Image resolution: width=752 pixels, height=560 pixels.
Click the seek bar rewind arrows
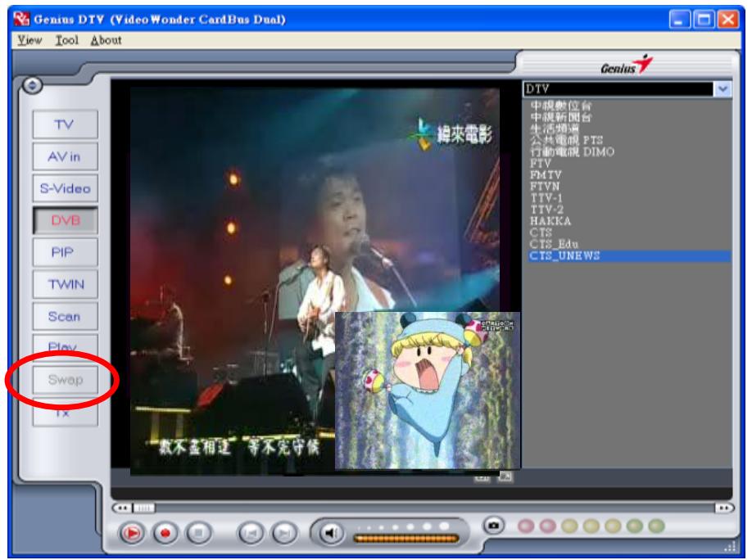pyautogui.click(x=122, y=508)
